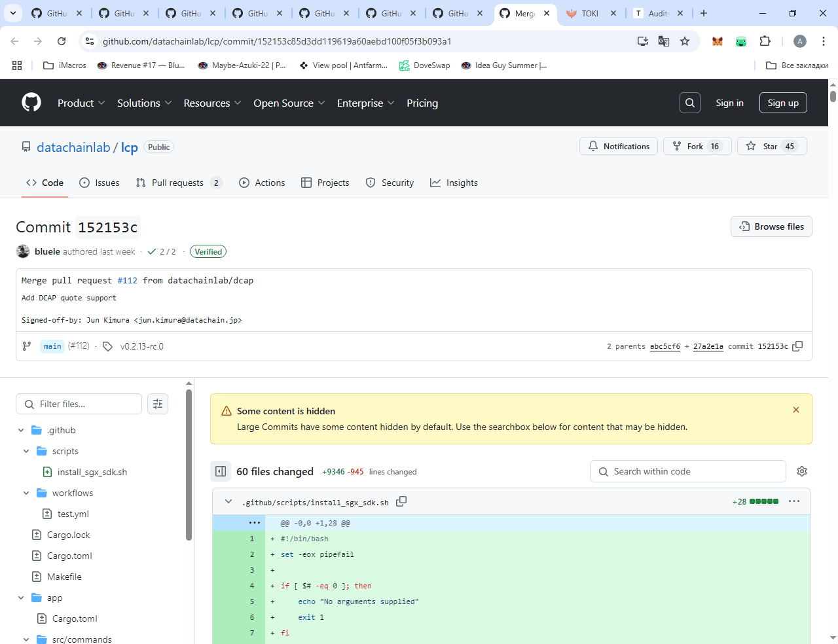Install app icon in the address bar

point(643,41)
